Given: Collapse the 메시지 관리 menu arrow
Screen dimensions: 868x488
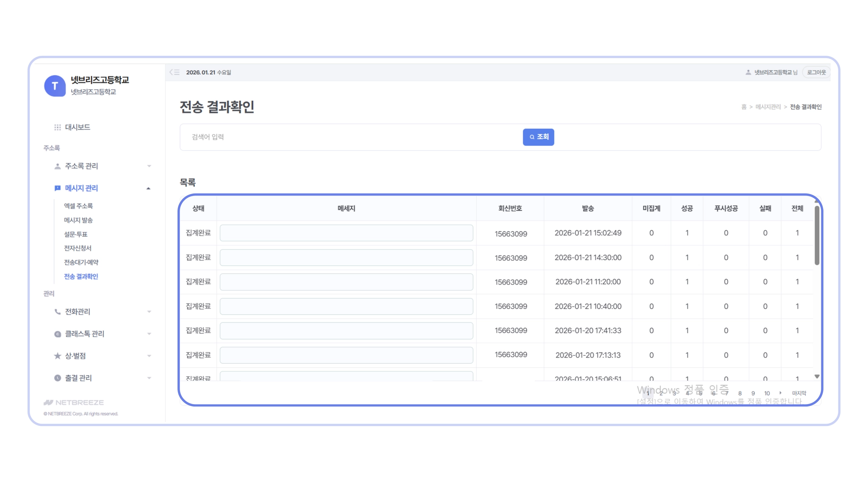Looking at the screenshot, I should click(148, 188).
